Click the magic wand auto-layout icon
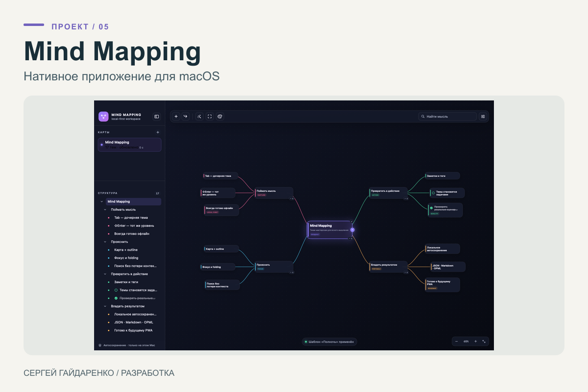The width and height of the screenshot is (588, 392). [199, 117]
